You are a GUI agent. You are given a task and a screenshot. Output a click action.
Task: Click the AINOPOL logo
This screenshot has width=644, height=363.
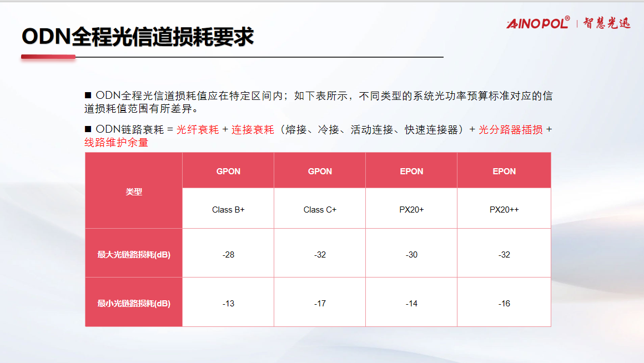click(x=537, y=23)
